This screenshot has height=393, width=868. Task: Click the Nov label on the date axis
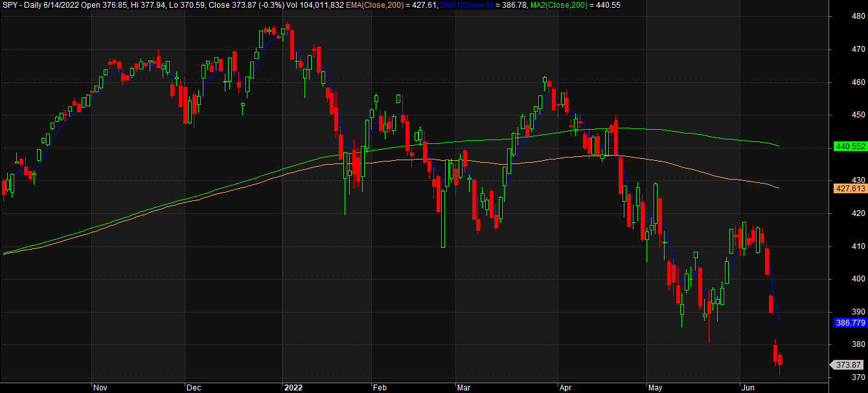point(100,387)
